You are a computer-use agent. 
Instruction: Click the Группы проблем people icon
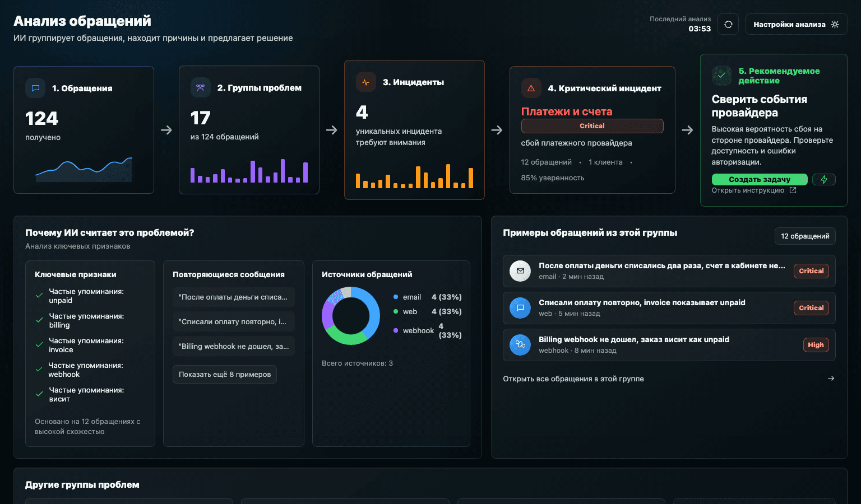200,87
